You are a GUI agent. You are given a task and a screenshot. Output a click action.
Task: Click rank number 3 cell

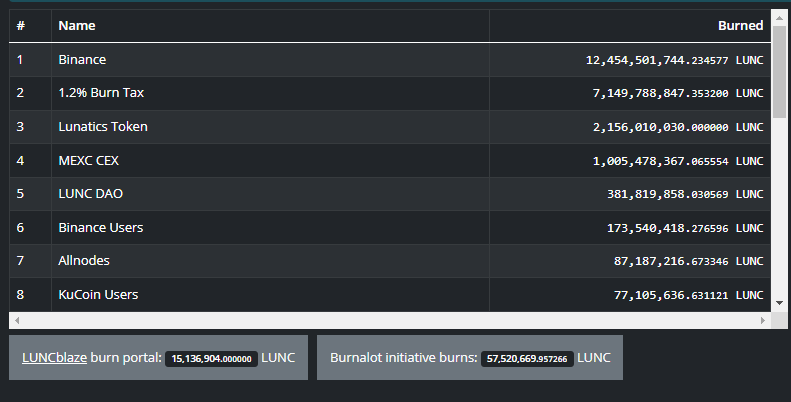click(30, 127)
